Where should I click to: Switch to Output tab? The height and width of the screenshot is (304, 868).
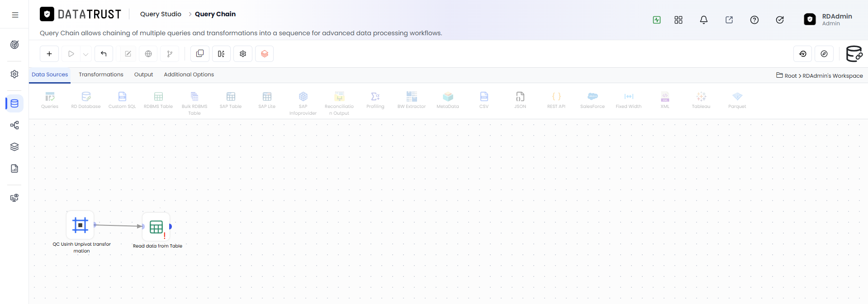[x=143, y=75]
